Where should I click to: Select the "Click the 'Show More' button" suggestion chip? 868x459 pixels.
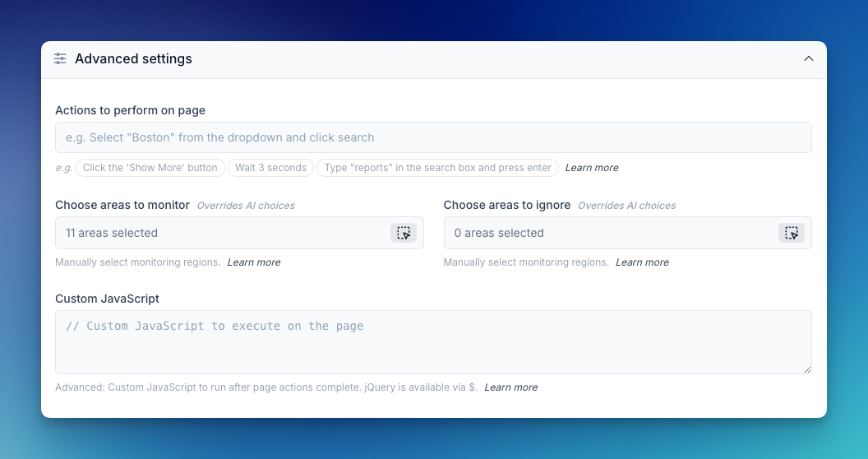pos(150,168)
